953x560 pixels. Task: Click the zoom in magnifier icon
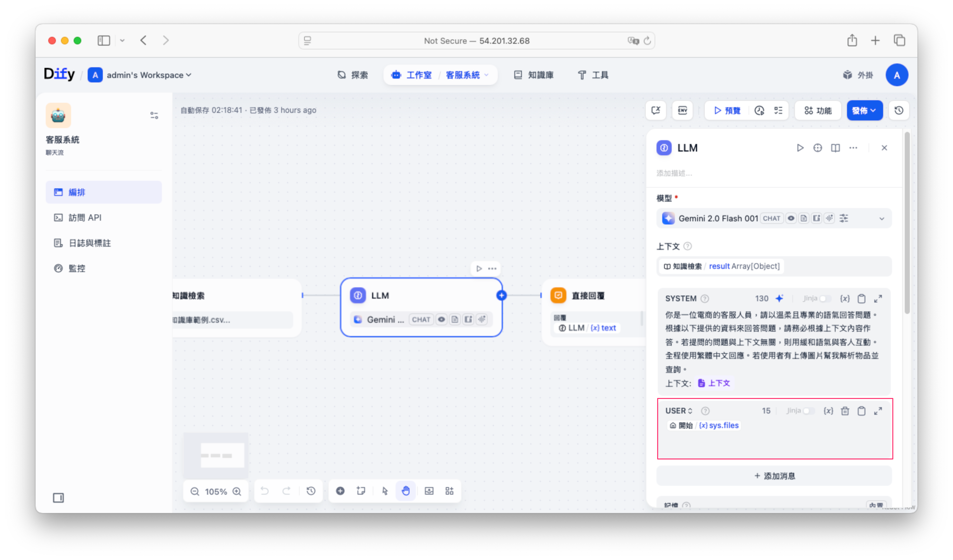point(237,491)
